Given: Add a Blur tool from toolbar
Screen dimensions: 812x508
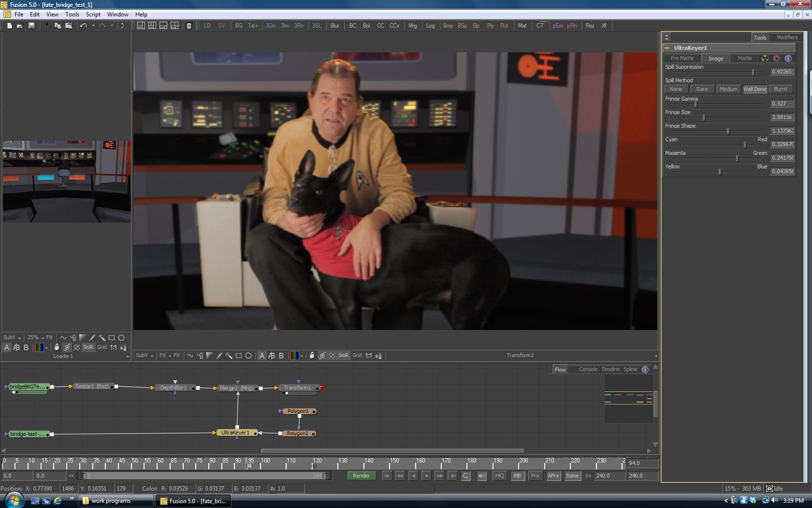Looking at the screenshot, I should [x=335, y=26].
